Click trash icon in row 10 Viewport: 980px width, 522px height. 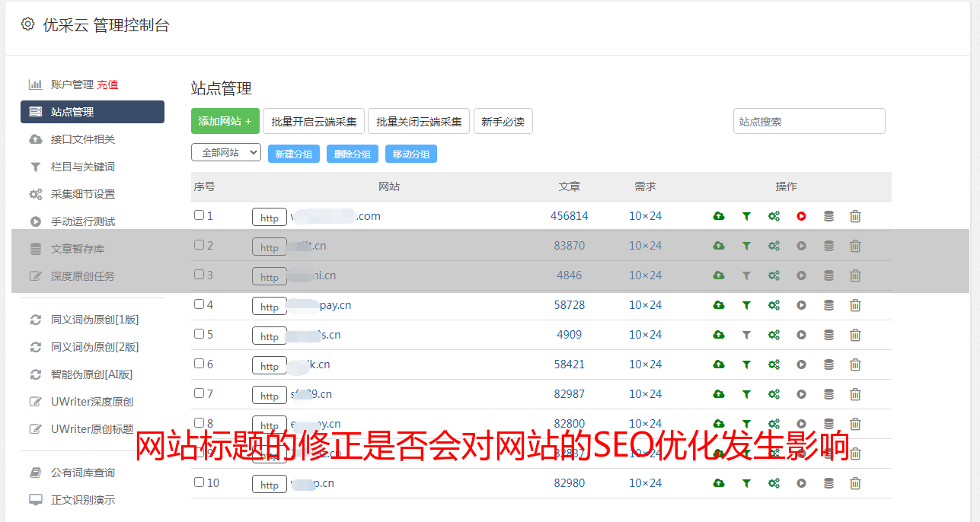click(855, 483)
